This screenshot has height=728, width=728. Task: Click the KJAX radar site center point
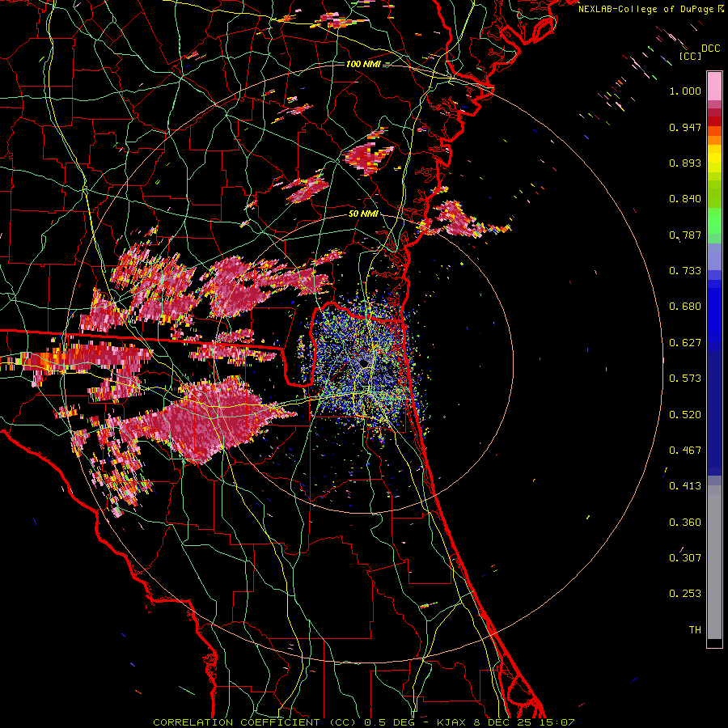(364, 362)
